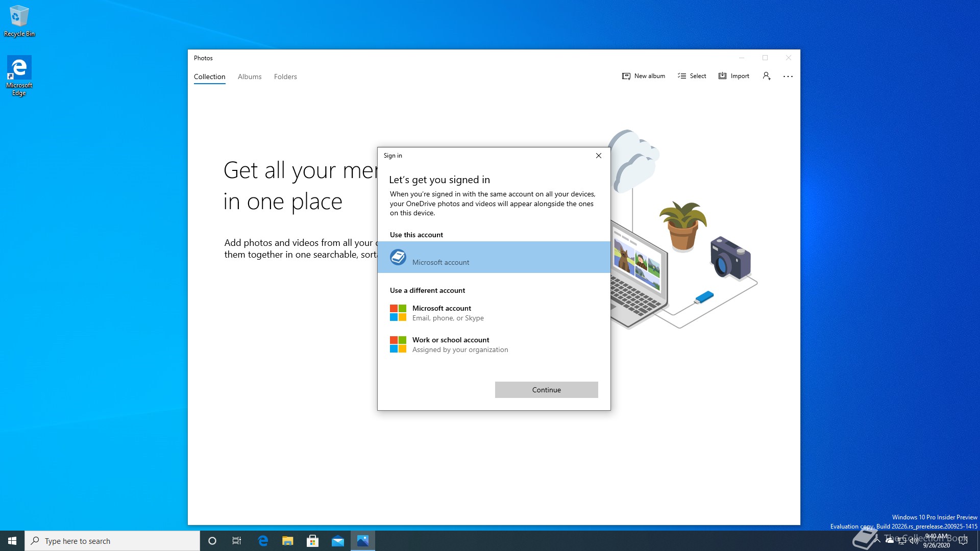The height and width of the screenshot is (551, 980).
Task: Open Mail app from the taskbar
Action: pos(338,541)
